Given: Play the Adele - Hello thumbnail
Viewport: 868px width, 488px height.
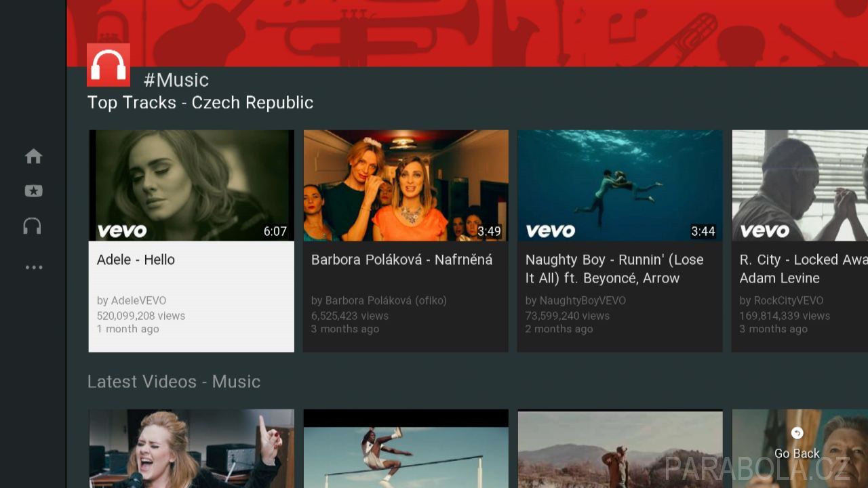Looking at the screenshot, I should tap(191, 186).
